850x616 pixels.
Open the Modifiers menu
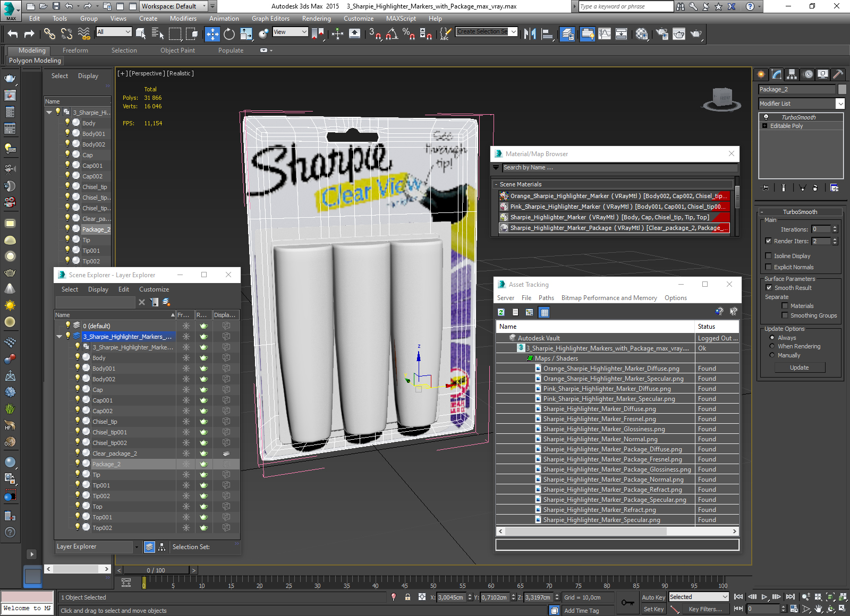pos(183,19)
